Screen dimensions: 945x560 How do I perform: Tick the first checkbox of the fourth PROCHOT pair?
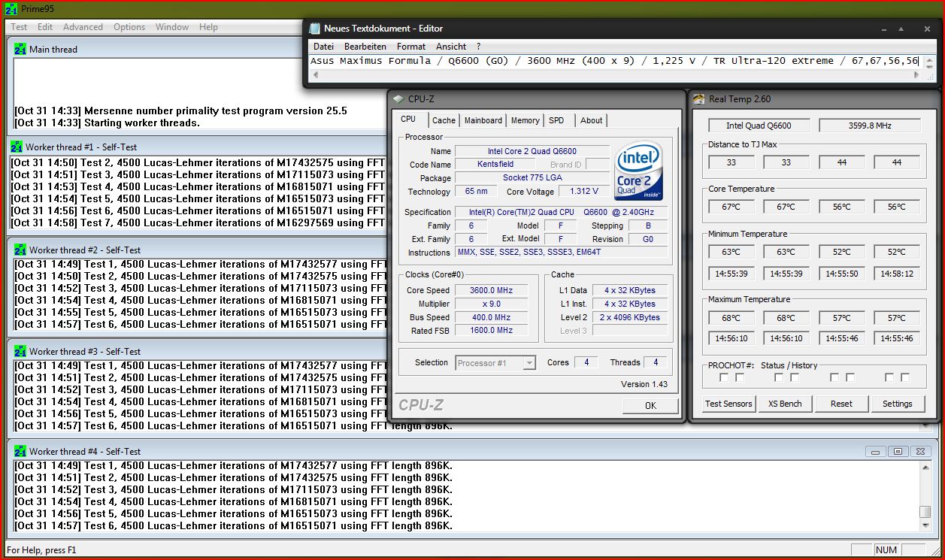(x=889, y=377)
